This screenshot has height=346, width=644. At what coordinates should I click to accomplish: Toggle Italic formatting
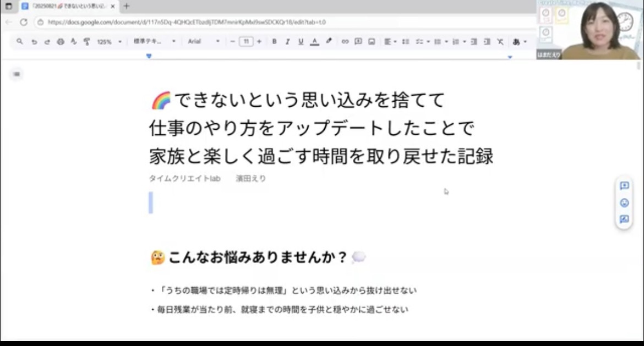click(287, 42)
